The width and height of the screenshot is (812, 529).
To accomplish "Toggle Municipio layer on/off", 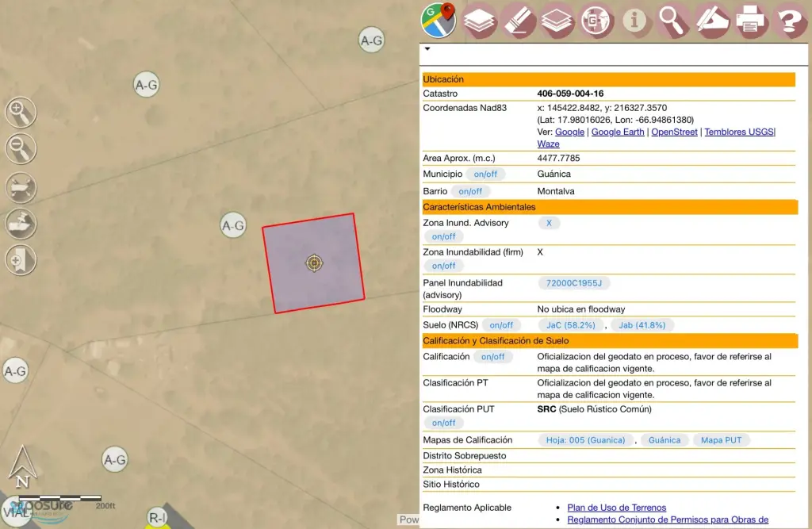I will (x=485, y=174).
